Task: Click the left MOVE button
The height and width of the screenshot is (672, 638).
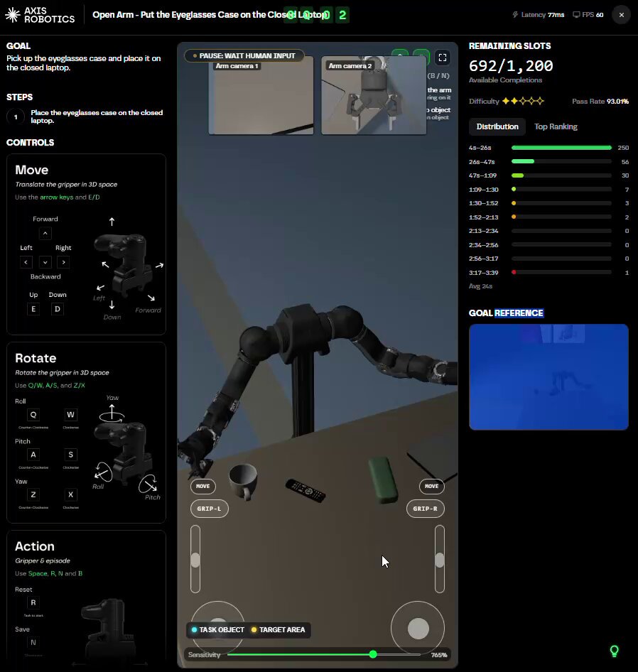Action: [202, 486]
